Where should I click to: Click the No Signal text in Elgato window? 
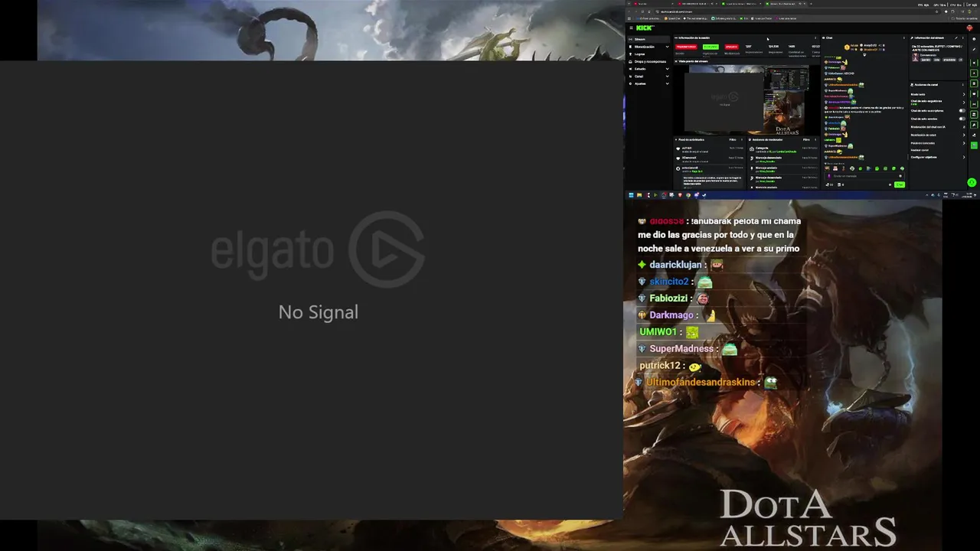[318, 312]
